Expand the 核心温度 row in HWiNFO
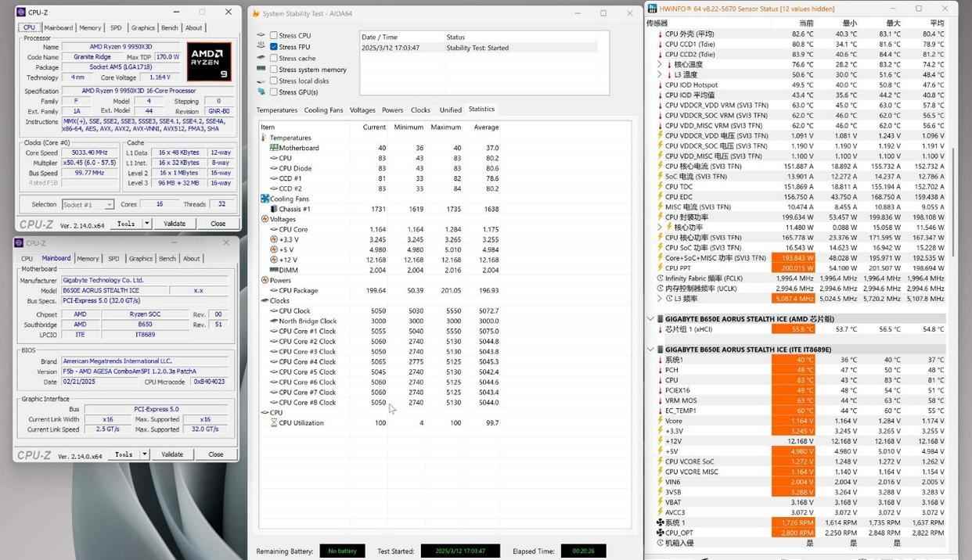Screen dimensions: 972x560 coord(660,64)
